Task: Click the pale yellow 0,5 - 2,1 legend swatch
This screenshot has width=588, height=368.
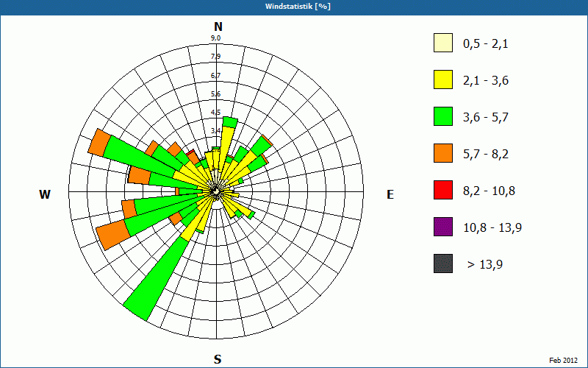Action: click(x=443, y=43)
